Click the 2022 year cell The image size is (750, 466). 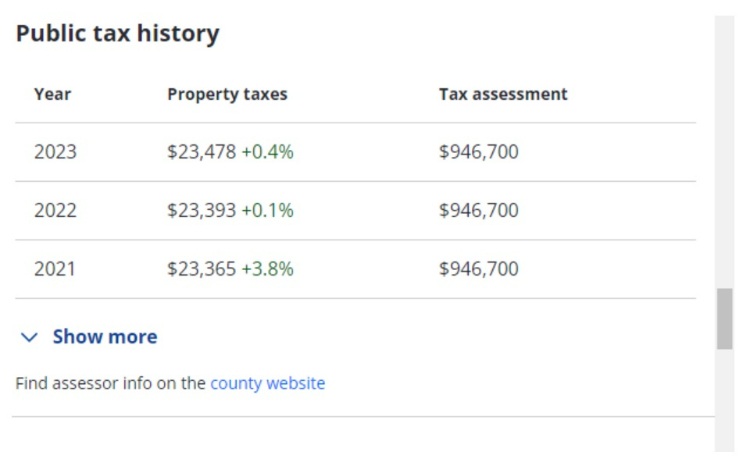click(x=55, y=211)
